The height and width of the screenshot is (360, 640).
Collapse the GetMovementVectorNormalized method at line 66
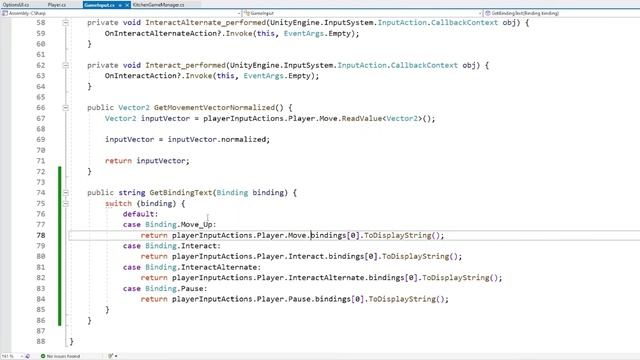click(65, 108)
